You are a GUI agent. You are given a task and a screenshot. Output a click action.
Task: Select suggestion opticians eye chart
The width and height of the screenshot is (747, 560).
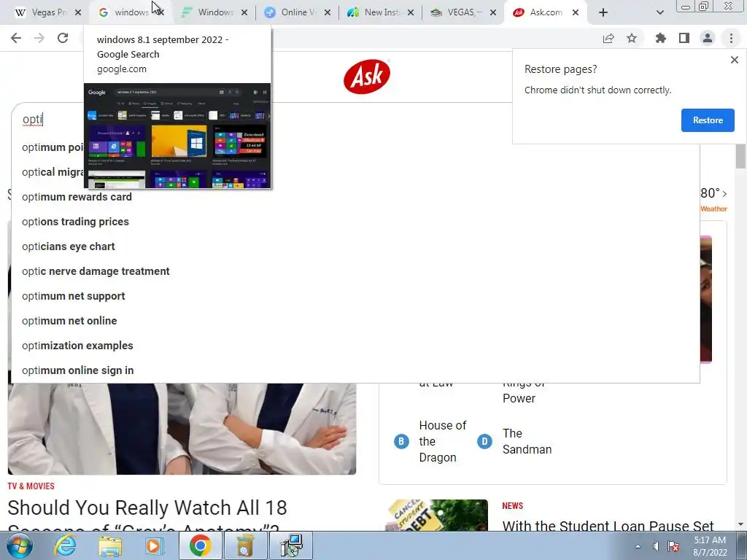(68, 246)
